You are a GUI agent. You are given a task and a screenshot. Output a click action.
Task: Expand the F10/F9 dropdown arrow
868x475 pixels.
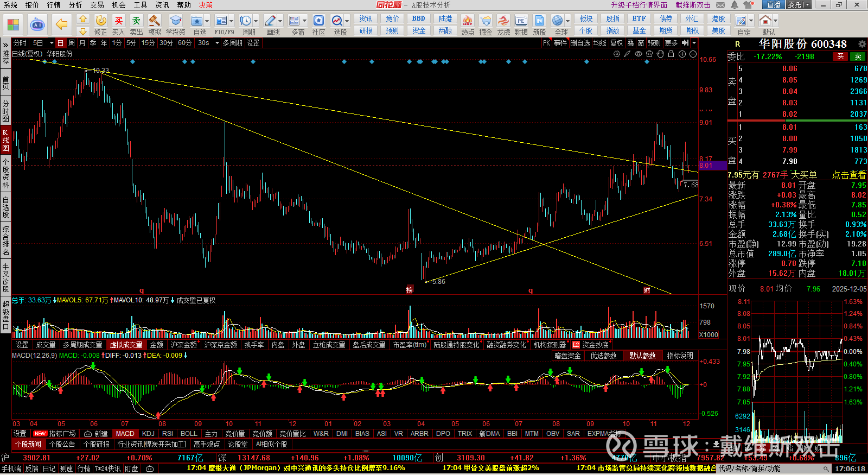[x=232, y=21]
